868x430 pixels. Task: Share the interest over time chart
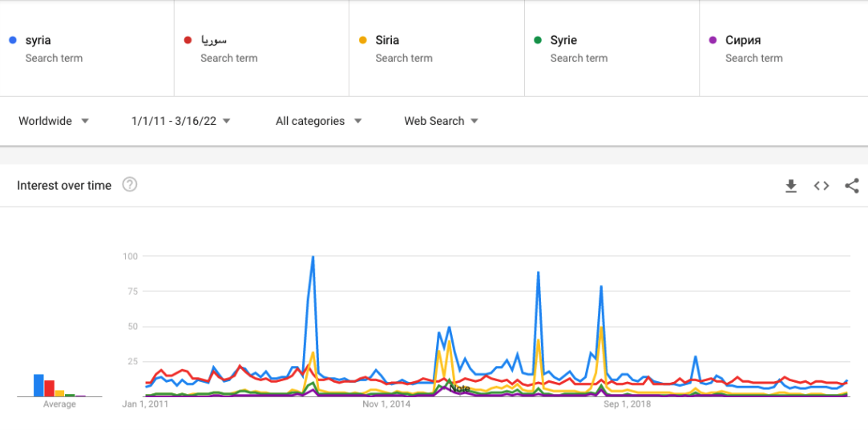[x=852, y=186]
